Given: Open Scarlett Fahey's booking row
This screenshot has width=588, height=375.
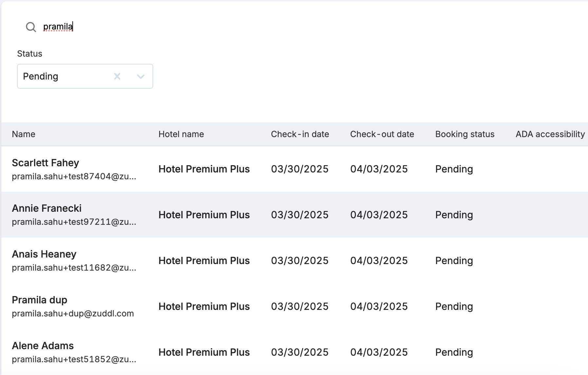Looking at the screenshot, I should (x=46, y=163).
